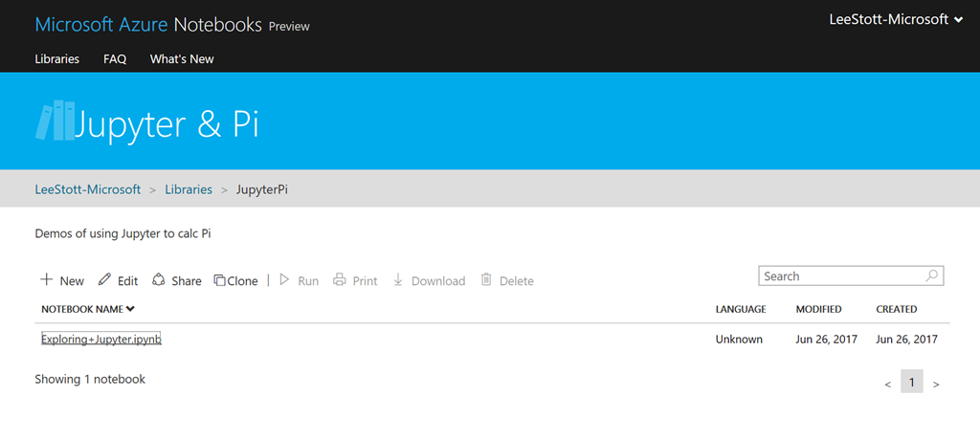This screenshot has width=980, height=440.
Task: Open the FAQ menu item
Action: (x=115, y=59)
